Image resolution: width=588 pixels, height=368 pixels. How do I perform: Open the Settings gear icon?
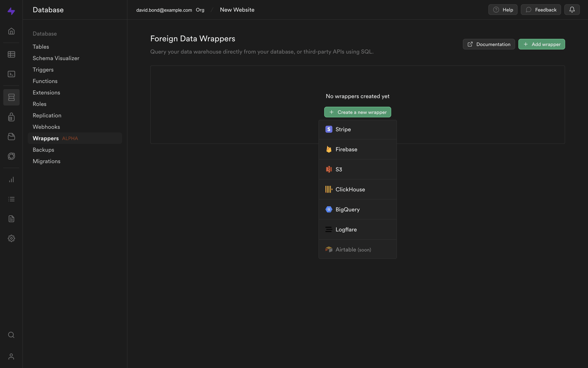[x=11, y=238]
